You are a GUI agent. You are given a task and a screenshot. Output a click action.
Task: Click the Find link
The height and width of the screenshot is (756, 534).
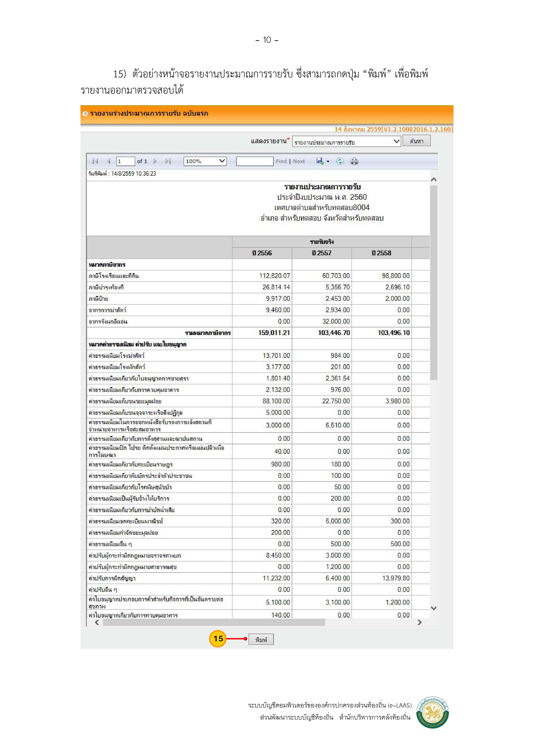[281, 161]
